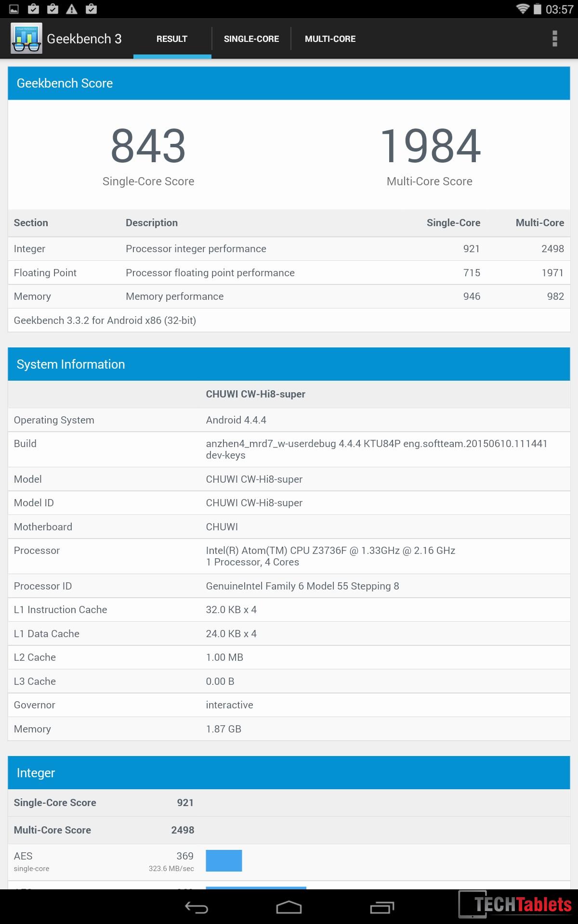Open the overflow menu with three dots
The width and height of the screenshot is (578, 924).
pyautogui.click(x=555, y=38)
